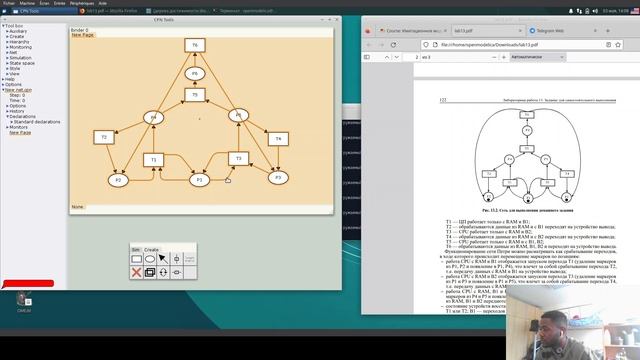The image size is (640, 360).
Task: Click transition T5 in the net
Action: click(x=195, y=95)
